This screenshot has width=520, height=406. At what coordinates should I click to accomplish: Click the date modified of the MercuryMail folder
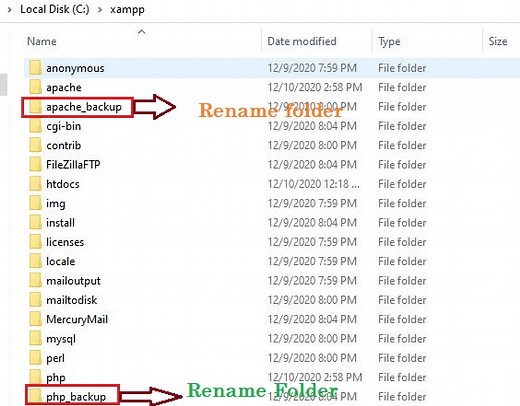pos(312,319)
